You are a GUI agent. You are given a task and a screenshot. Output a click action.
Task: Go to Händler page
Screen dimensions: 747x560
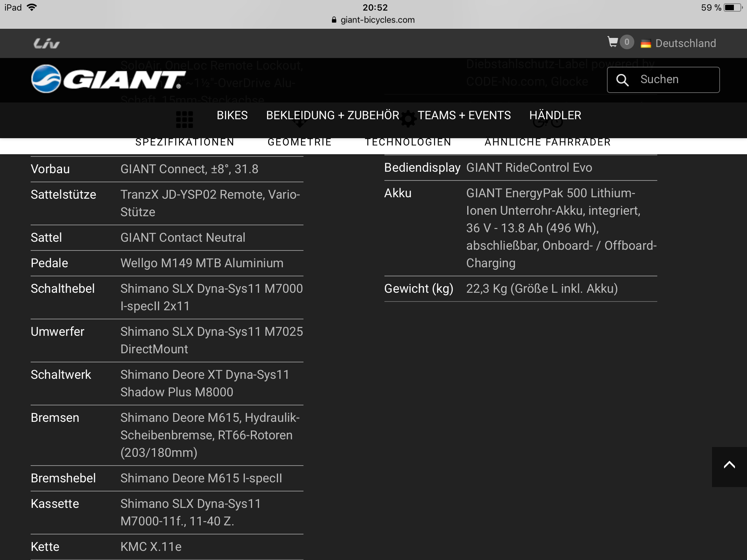[555, 116]
